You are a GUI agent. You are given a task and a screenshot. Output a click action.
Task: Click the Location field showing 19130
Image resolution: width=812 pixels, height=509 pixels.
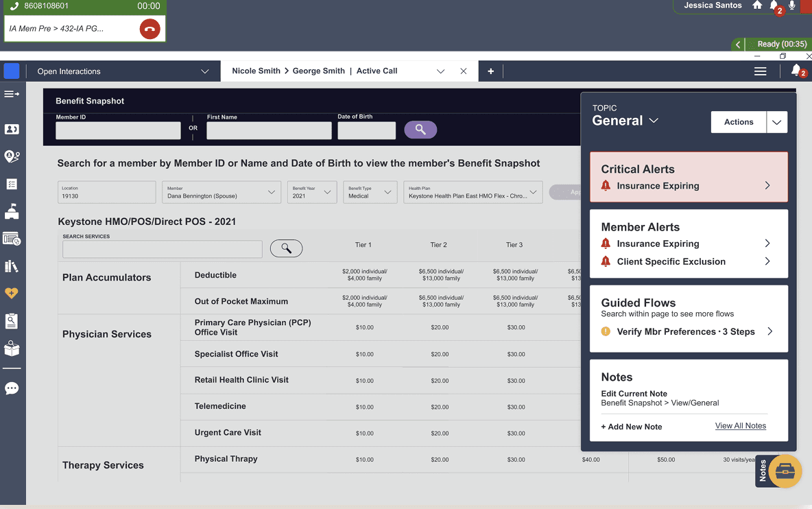(107, 192)
